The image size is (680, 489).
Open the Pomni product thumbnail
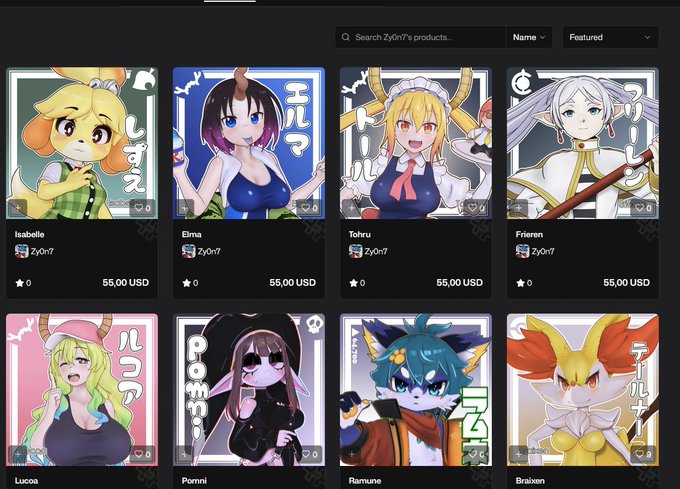pos(249,390)
